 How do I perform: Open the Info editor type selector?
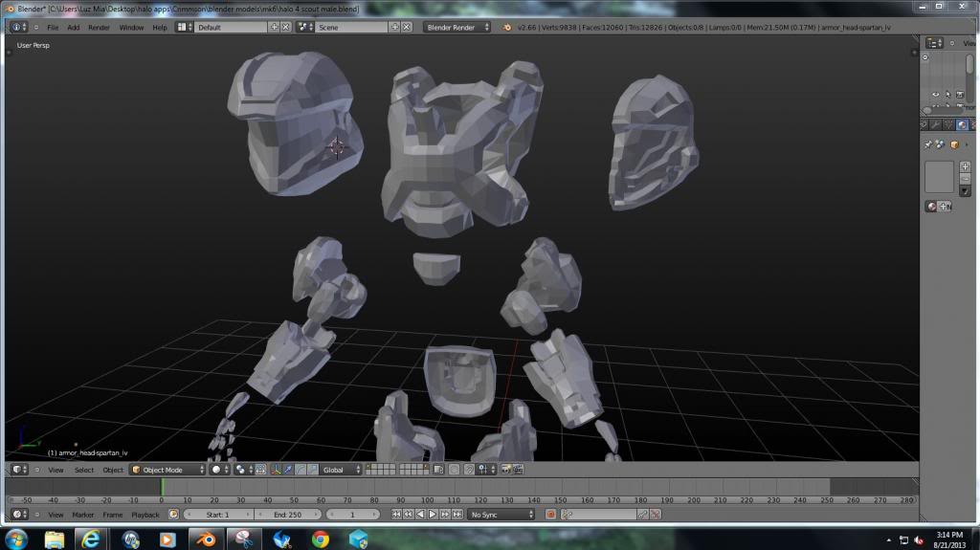[x=19, y=27]
